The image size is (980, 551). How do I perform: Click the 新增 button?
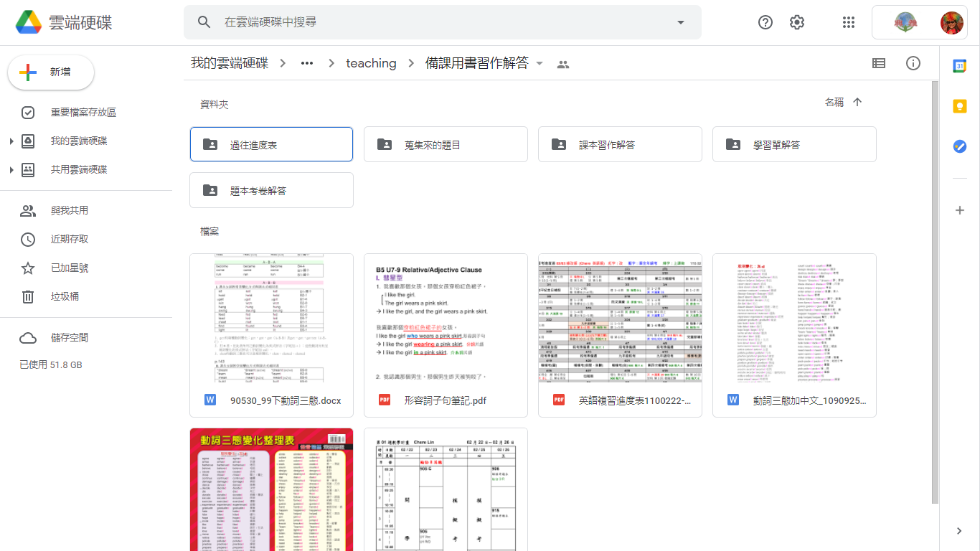[x=51, y=72]
